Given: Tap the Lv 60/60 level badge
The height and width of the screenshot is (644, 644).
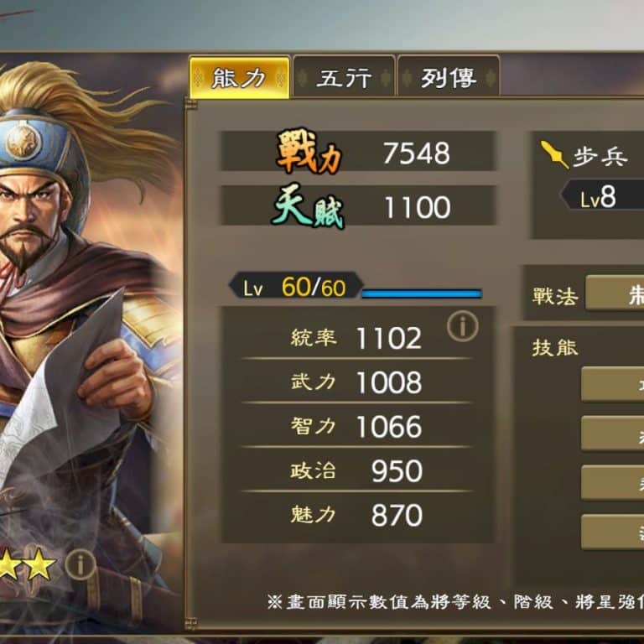Looking at the screenshot, I should pos(296,286).
